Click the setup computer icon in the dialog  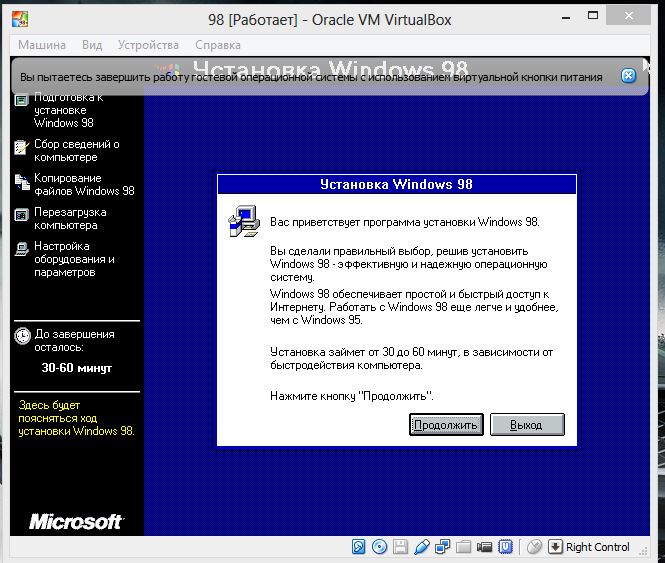(x=244, y=221)
